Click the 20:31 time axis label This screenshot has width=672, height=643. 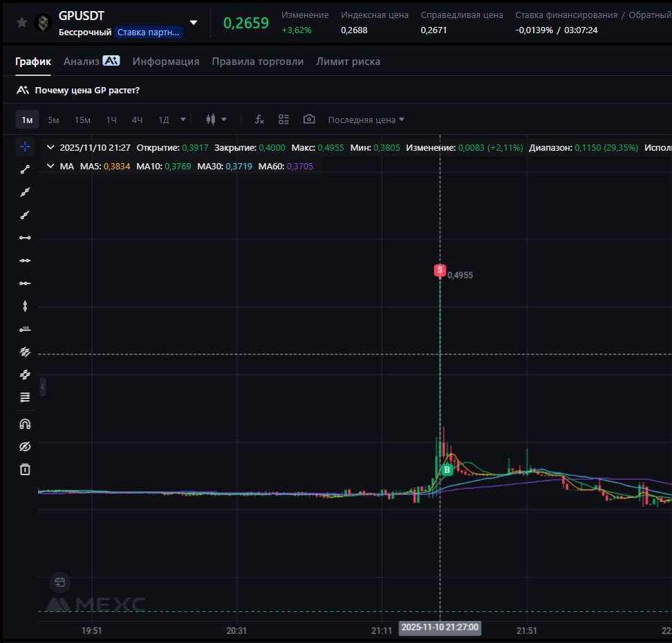236,631
